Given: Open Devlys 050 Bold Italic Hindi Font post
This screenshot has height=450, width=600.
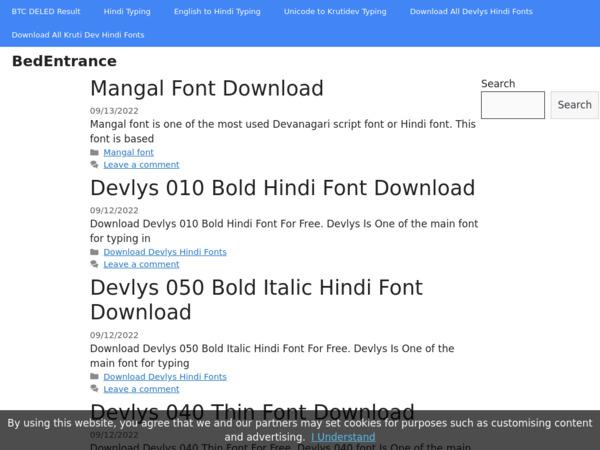Looking at the screenshot, I should coord(256,300).
